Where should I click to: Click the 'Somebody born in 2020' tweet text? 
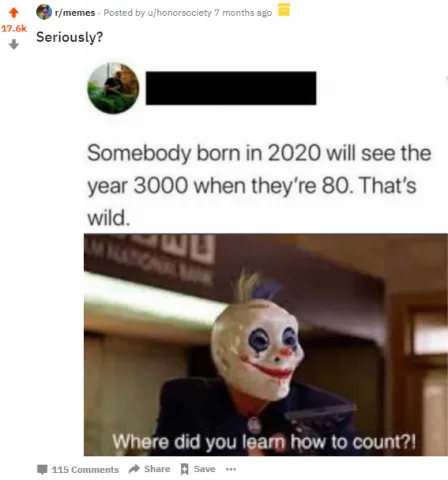click(x=259, y=185)
